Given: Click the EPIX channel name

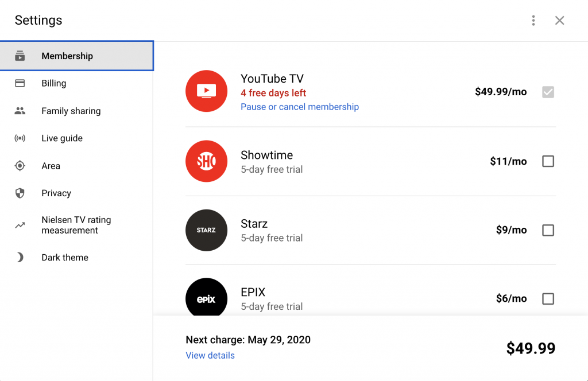Looking at the screenshot, I should coord(253,292).
